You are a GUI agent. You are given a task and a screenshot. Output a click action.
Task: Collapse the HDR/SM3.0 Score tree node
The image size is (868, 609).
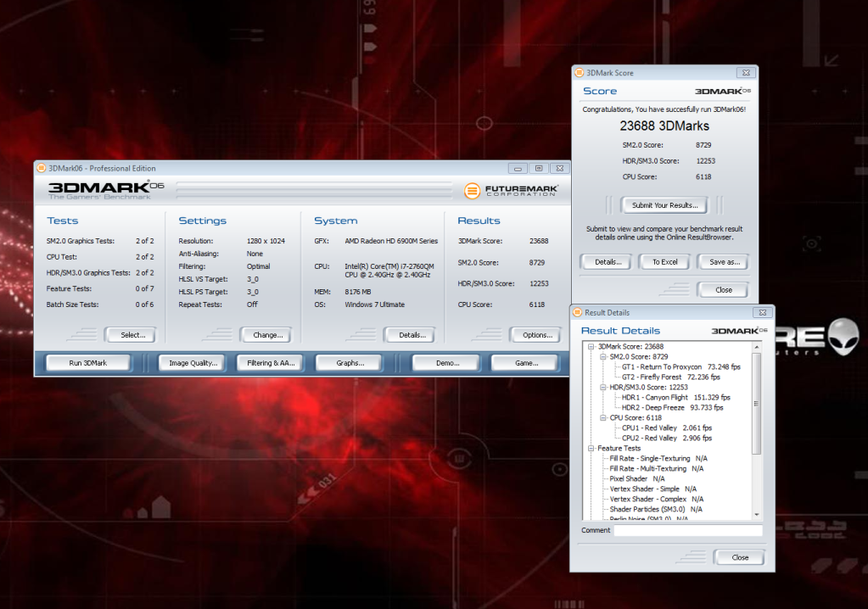pos(602,387)
